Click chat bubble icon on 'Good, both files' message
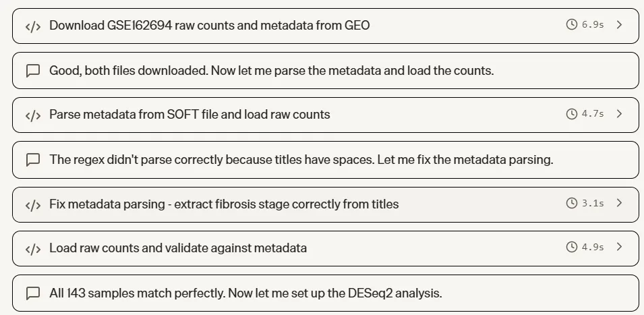The width and height of the screenshot is (644, 315). tap(33, 70)
